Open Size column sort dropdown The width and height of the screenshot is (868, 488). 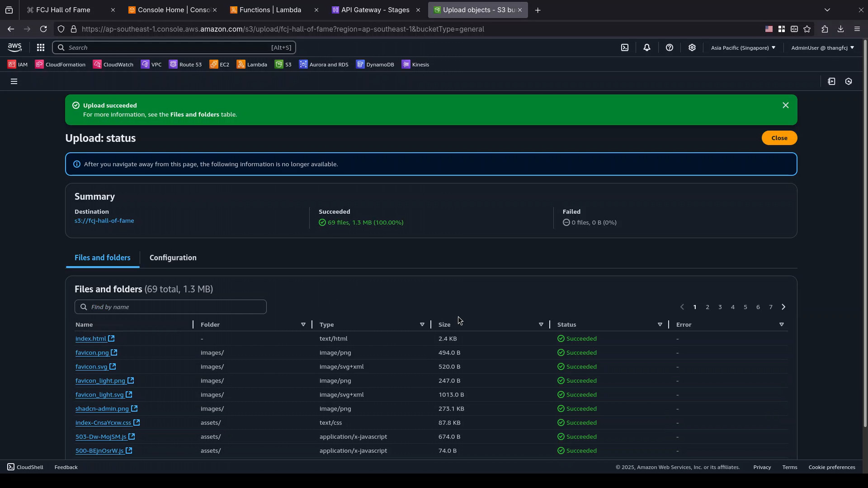pyautogui.click(x=541, y=324)
